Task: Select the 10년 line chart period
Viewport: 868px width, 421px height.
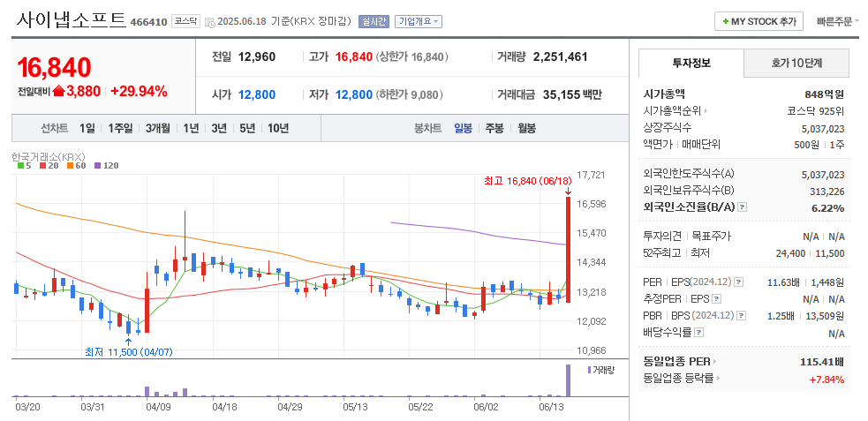Action: [x=278, y=128]
